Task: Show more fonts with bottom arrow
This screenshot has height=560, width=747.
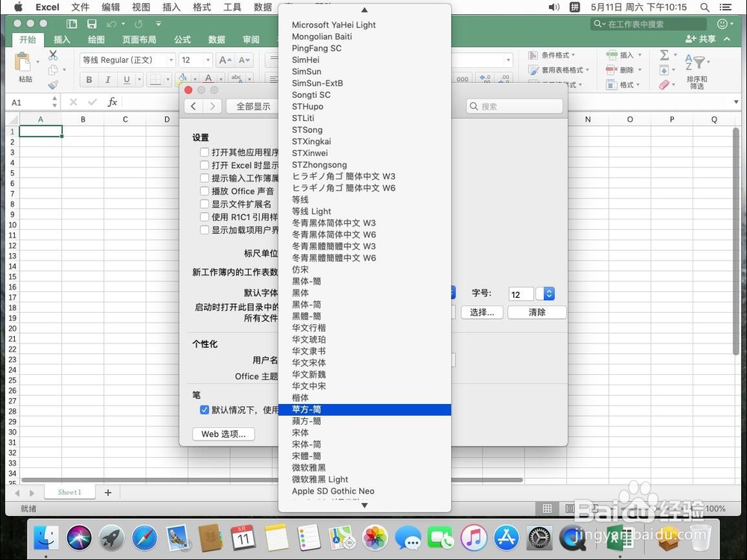Action: click(x=365, y=505)
